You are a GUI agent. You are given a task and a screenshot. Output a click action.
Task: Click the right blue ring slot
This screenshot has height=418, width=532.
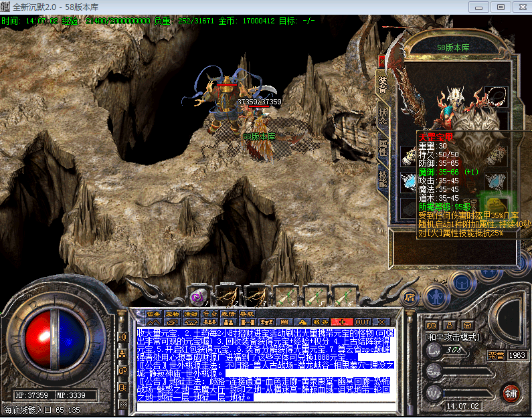496,181
